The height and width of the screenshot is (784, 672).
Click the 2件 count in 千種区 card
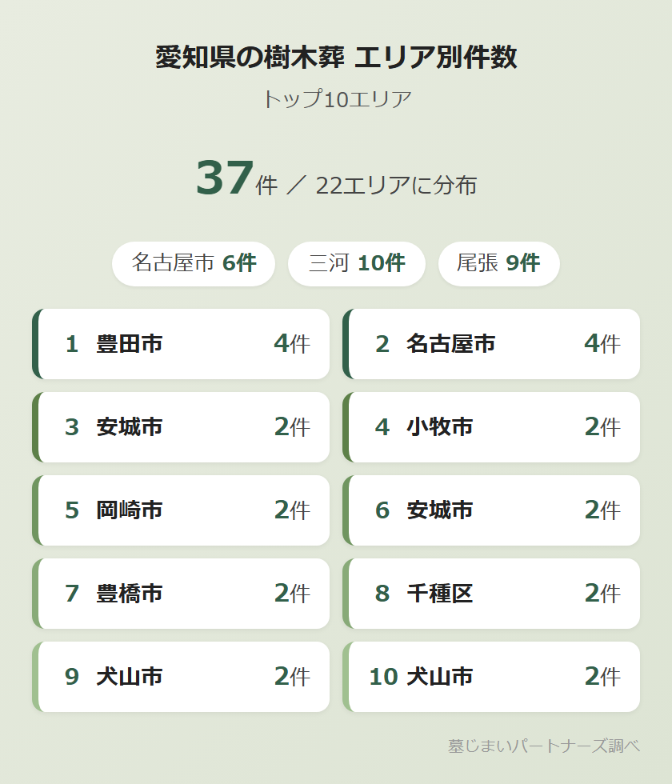coord(602,594)
